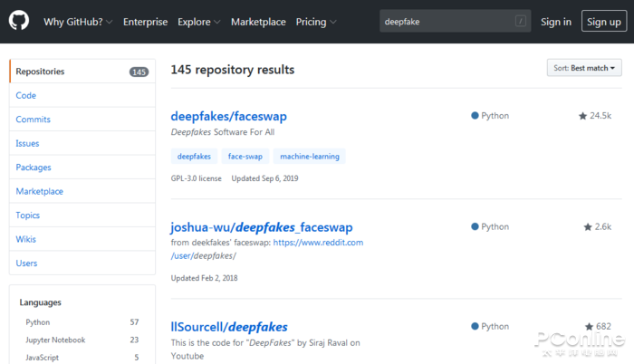Click the Sign in link
This screenshot has height=364, width=634.
coord(555,22)
